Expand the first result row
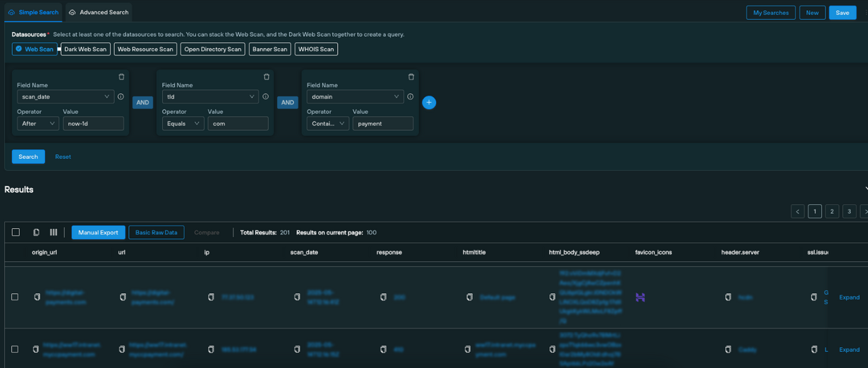The width and height of the screenshot is (868, 368). coord(849,297)
